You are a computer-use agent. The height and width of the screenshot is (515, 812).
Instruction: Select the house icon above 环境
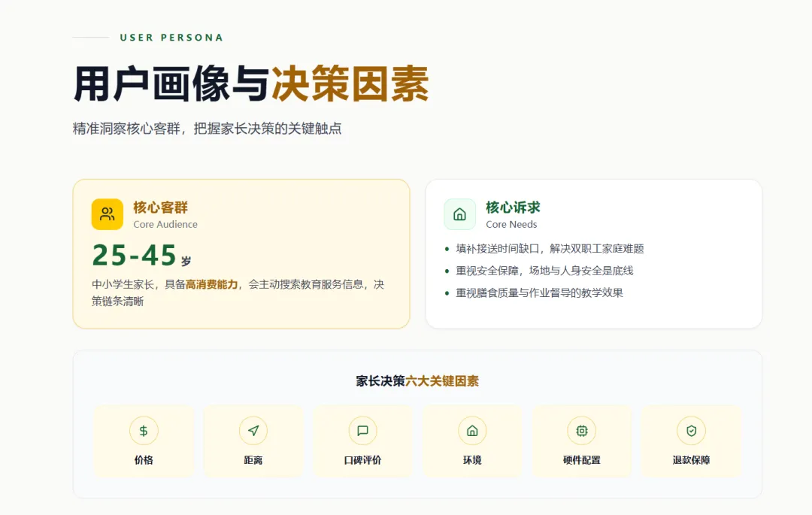click(472, 431)
